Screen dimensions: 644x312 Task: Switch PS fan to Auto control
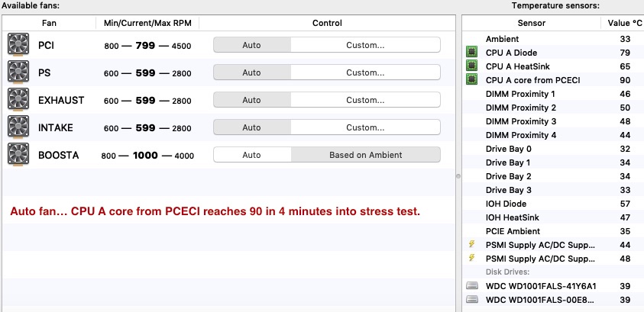tap(251, 73)
